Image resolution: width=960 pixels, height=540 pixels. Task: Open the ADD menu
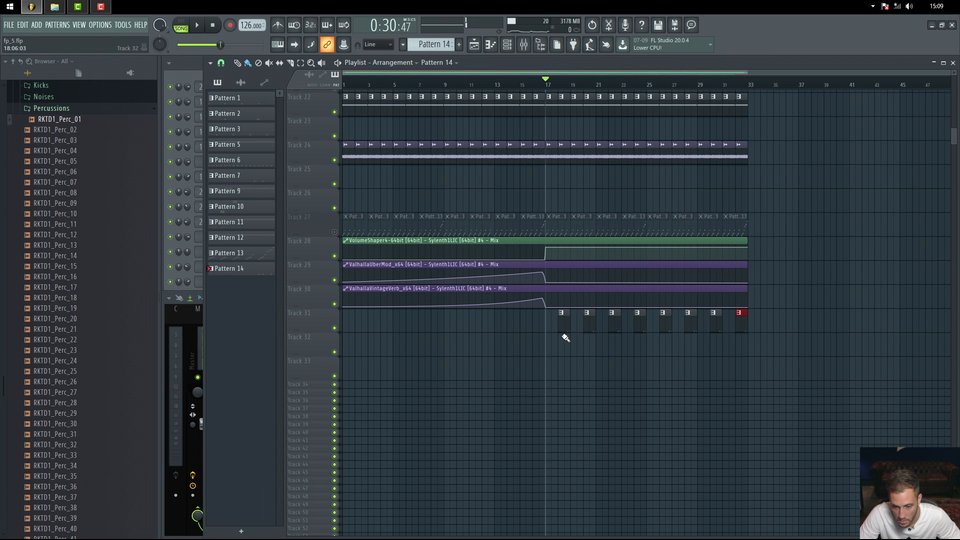[37, 25]
